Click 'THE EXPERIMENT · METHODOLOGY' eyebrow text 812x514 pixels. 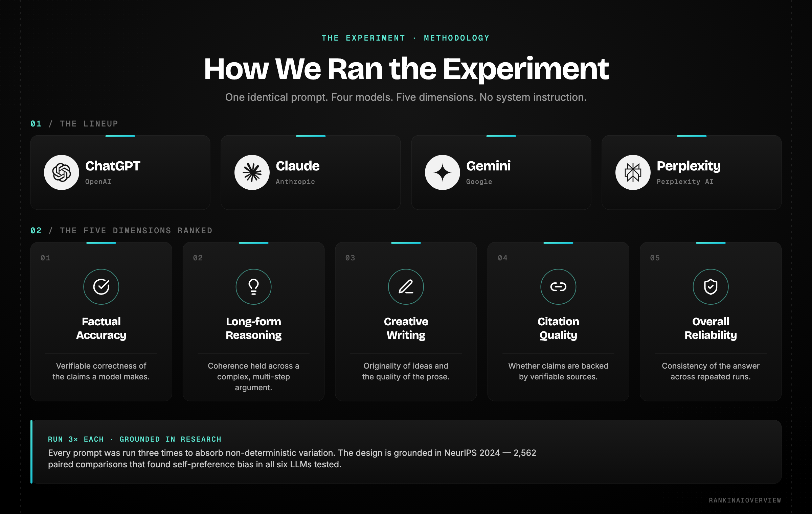[x=406, y=38]
